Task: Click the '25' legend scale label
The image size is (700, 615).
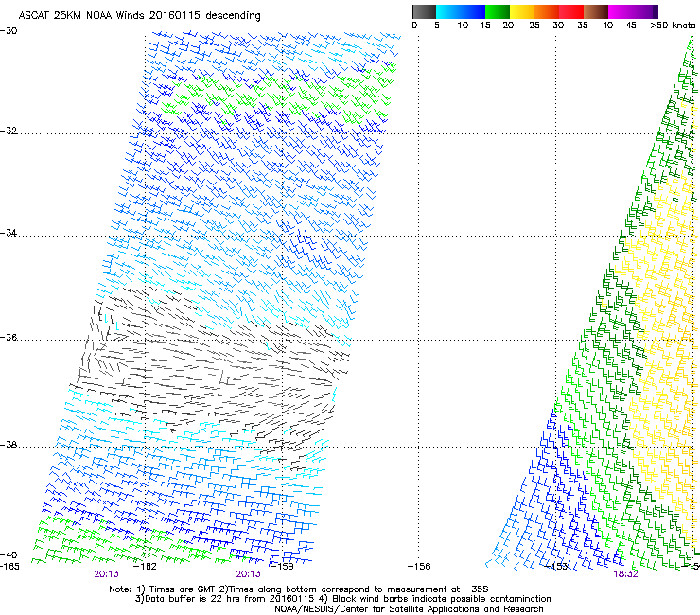Action: pyautogui.click(x=534, y=26)
